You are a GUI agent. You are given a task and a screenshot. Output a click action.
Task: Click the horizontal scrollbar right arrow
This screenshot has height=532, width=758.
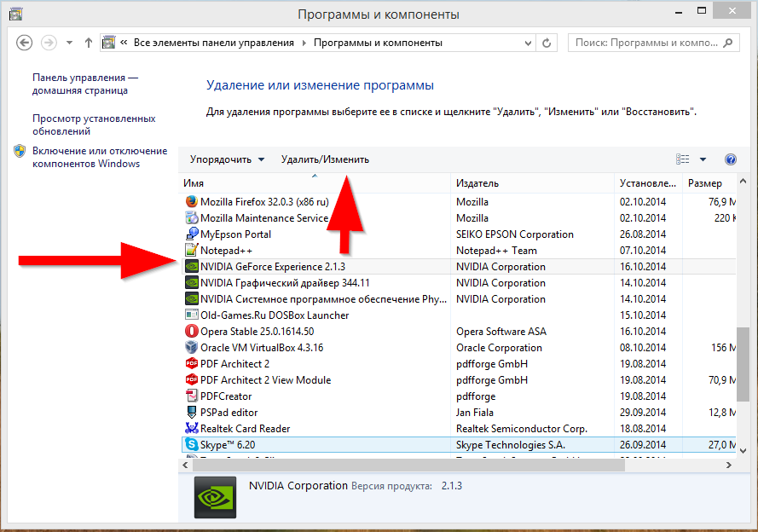[729, 465]
